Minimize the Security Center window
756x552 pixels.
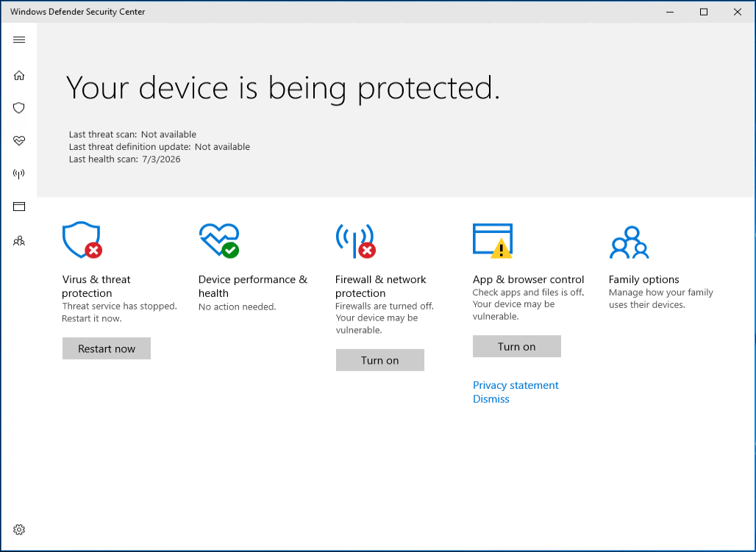670,12
